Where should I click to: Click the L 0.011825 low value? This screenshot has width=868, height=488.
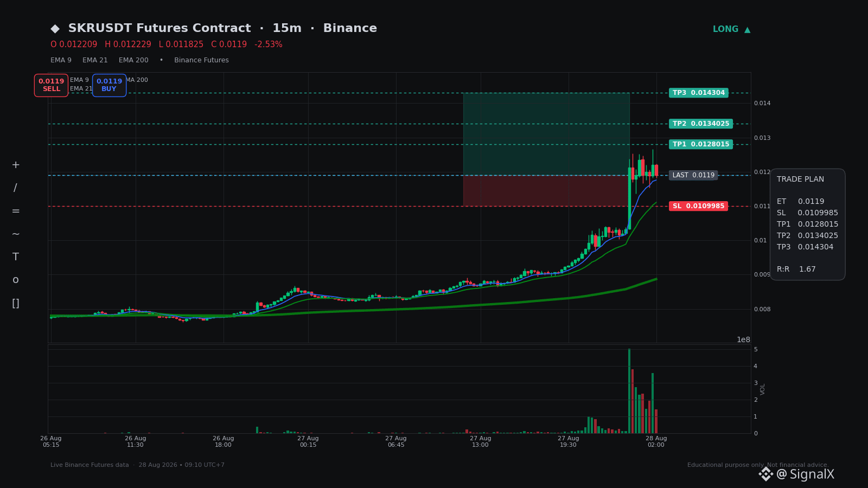point(181,44)
